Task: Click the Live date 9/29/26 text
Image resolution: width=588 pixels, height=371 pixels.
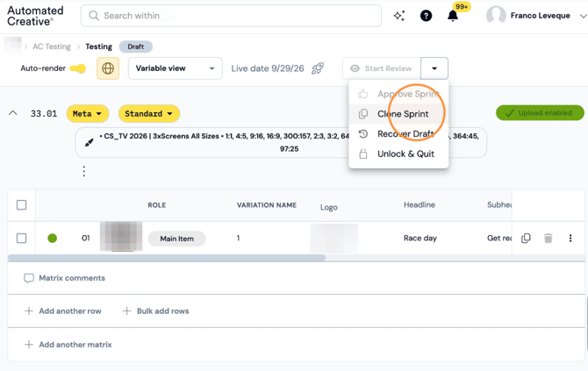Action: pos(268,68)
